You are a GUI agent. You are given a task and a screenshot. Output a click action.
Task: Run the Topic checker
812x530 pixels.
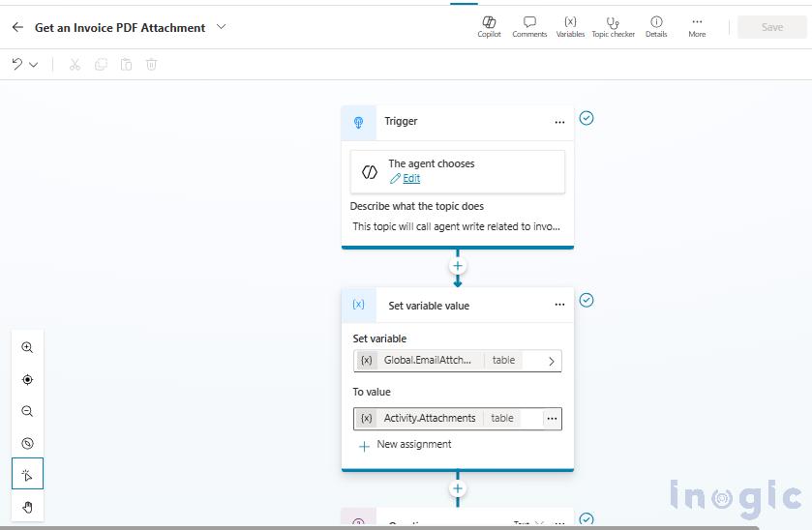tap(614, 27)
